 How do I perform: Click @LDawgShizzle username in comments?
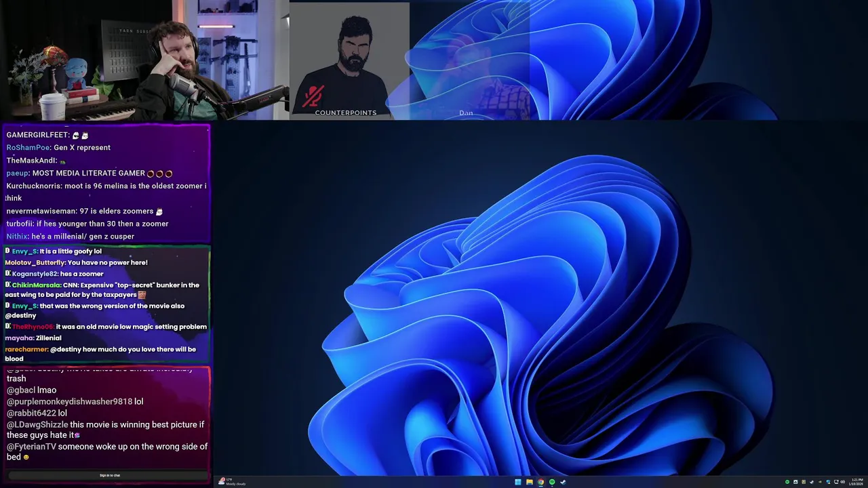(x=37, y=424)
